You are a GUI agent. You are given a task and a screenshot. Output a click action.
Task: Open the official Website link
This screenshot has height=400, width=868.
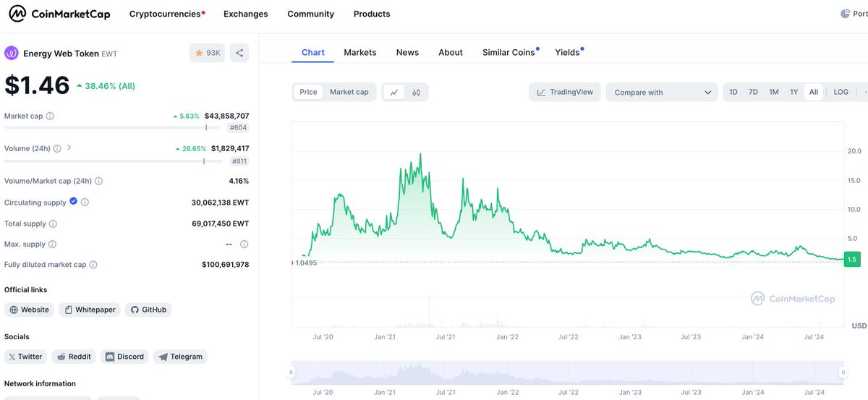click(30, 310)
